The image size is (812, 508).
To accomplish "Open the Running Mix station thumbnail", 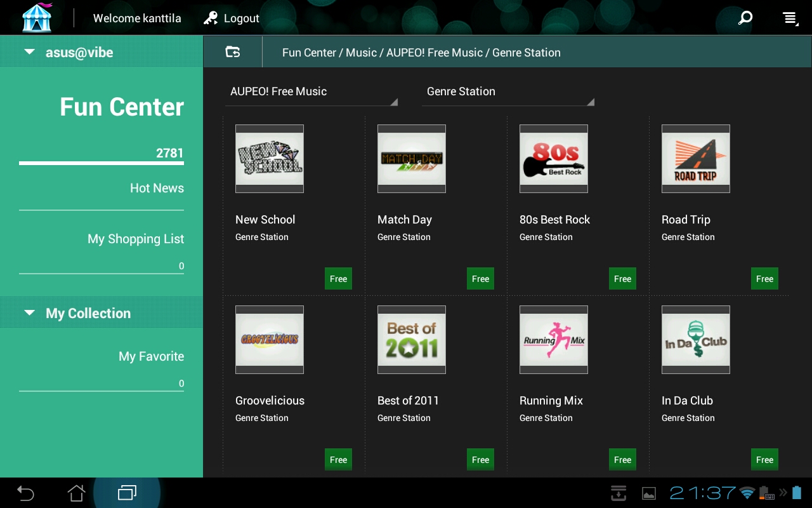I will (554, 340).
